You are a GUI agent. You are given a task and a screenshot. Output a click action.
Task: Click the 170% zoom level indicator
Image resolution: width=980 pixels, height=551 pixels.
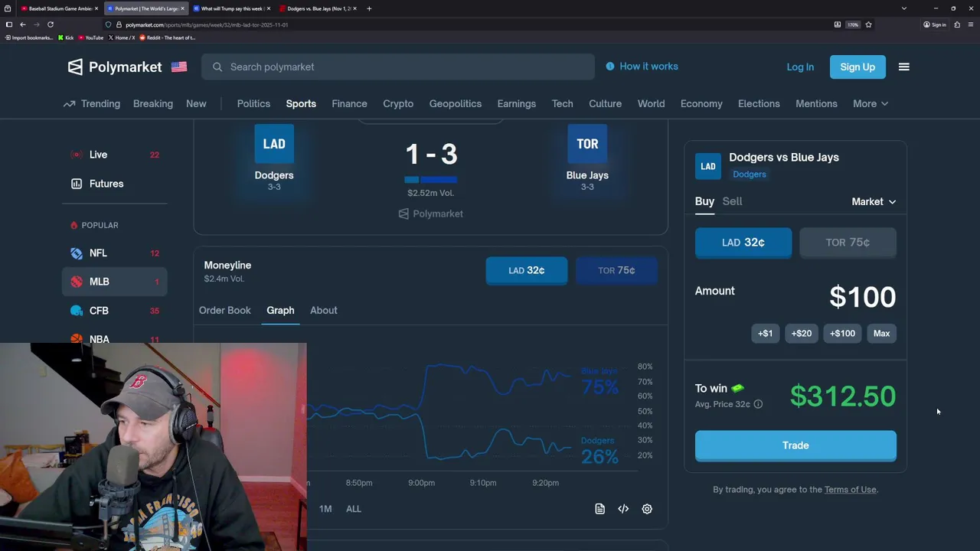coord(853,24)
